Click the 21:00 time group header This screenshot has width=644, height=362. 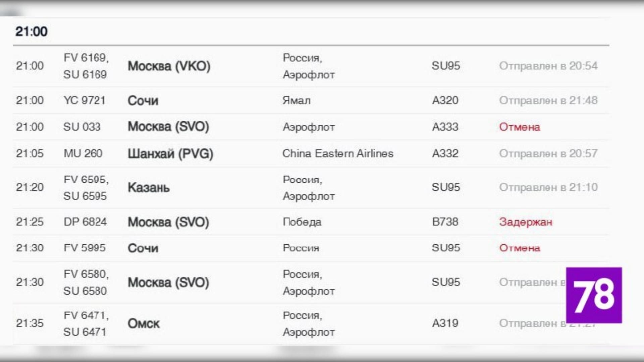click(x=32, y=32)
